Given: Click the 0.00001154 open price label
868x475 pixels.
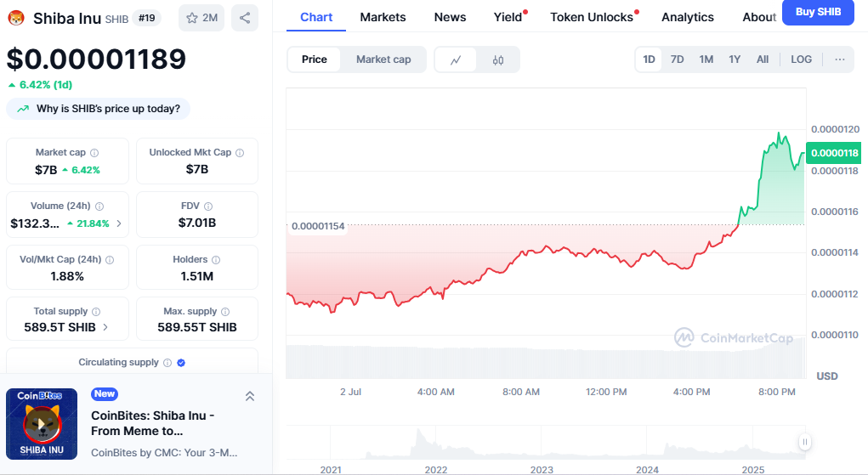Looking at the screenshot, I should coord(318,226).
